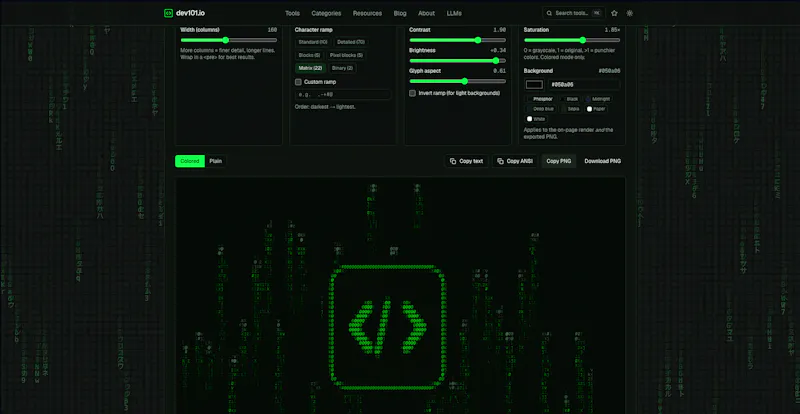Click the Download PNG button
Viewport: 800px width, 414px height.
point(603,161)
